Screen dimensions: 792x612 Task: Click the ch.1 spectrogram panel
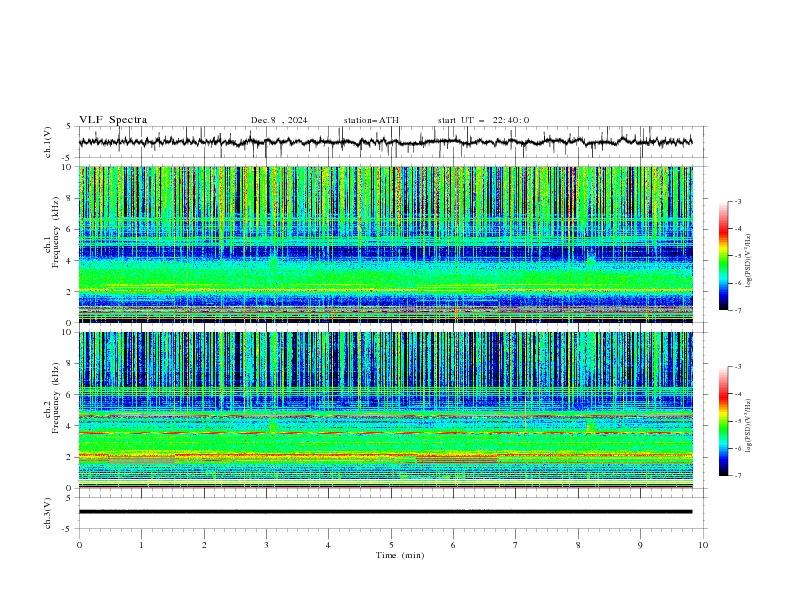[386, 244]
